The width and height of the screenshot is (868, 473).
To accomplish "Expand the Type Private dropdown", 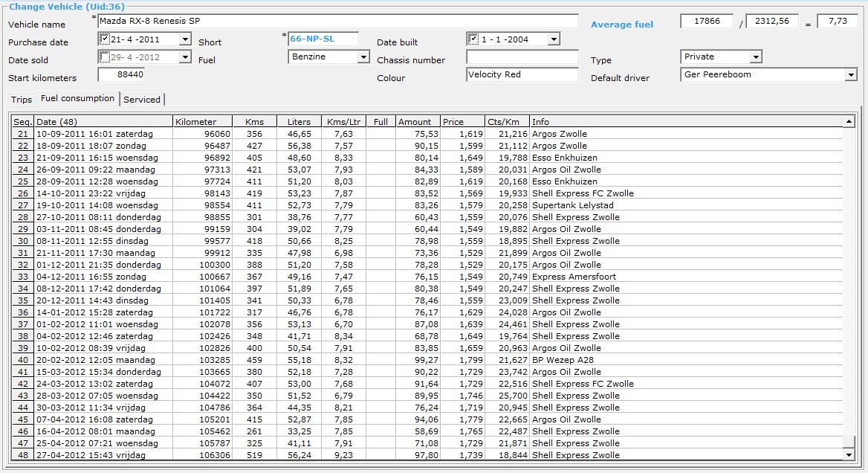I will tap(757, 57).
